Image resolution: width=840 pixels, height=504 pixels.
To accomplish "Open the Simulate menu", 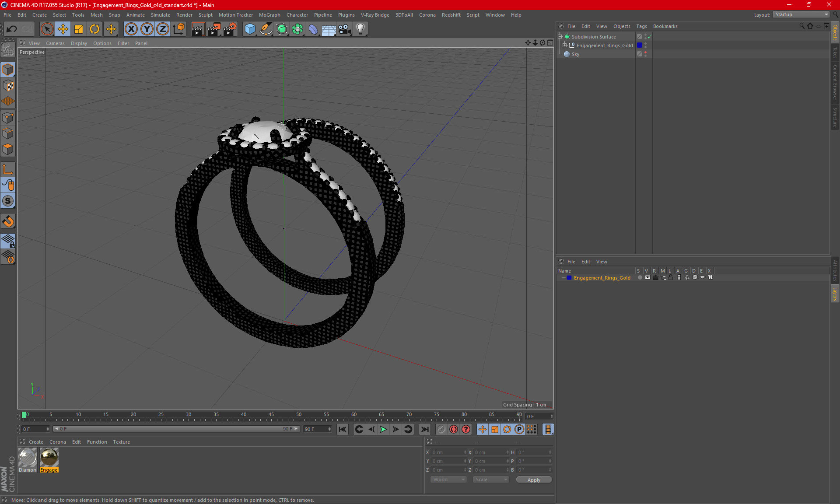I will coord(160,15).
